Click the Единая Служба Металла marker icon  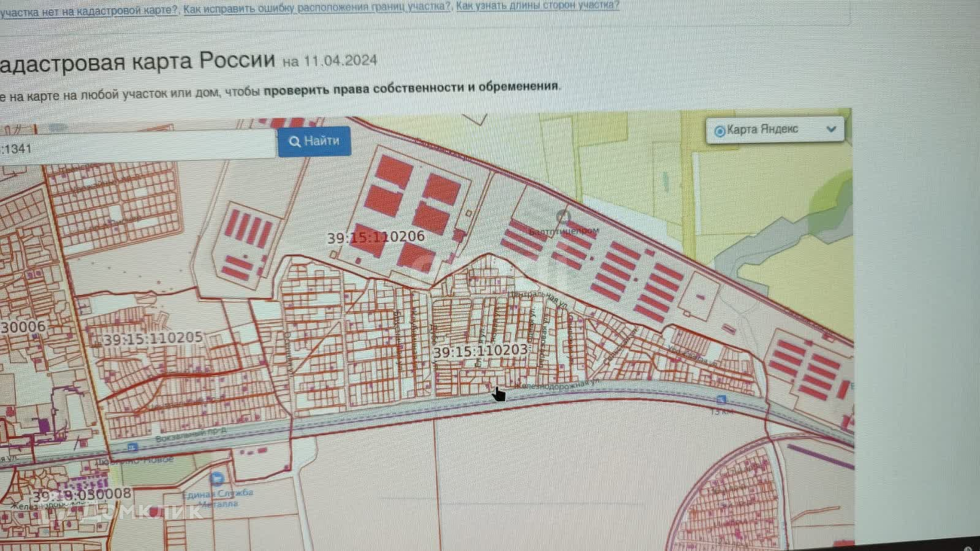(x=216, y=479)
